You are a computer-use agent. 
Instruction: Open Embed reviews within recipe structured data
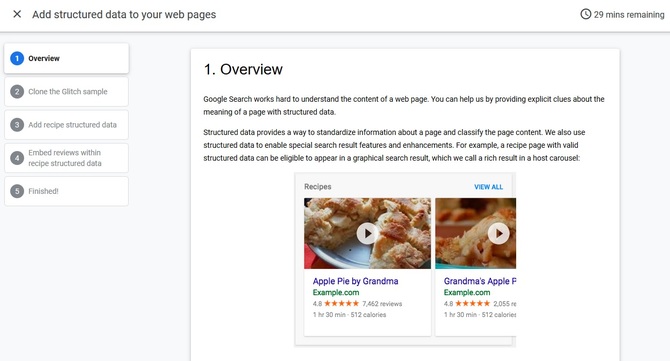click(66, 158)
